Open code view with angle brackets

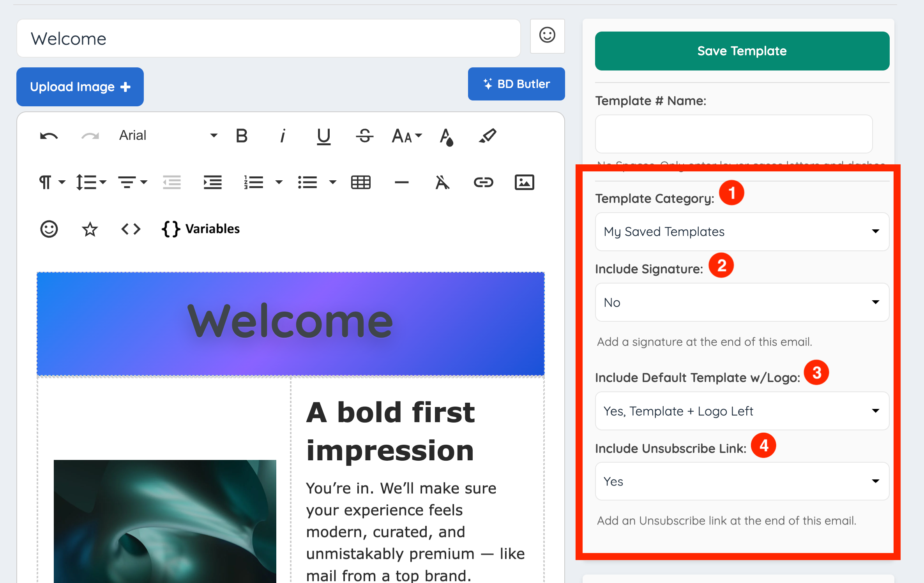pyautogui.click(x=131, y=229)
